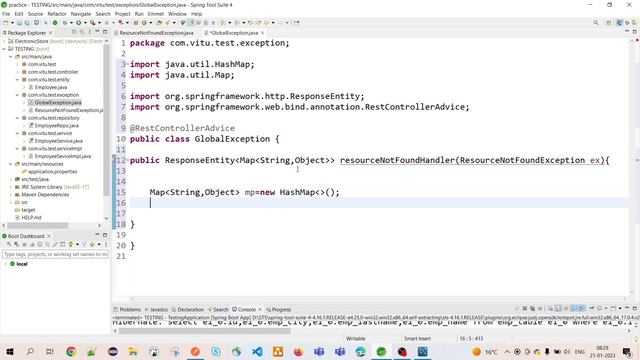Open the File menu
The image size is (640, 360).
coord(6,14)
